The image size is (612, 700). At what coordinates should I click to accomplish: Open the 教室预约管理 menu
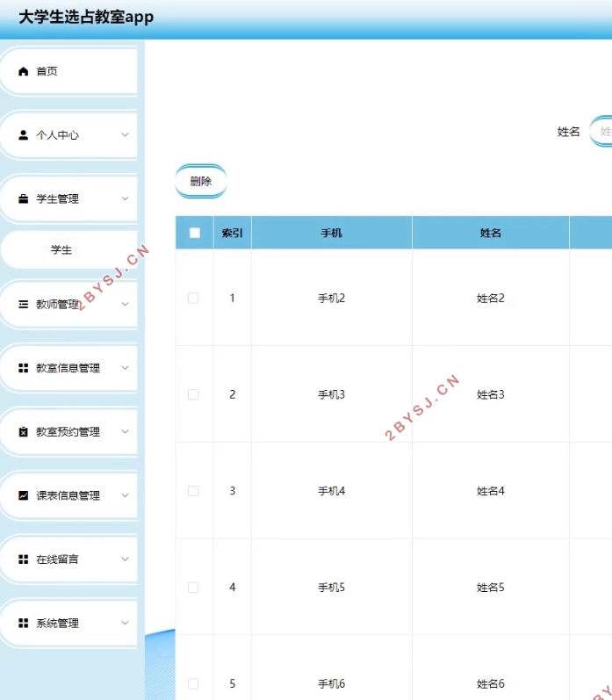pyautogui.click(x=68, y=432)
